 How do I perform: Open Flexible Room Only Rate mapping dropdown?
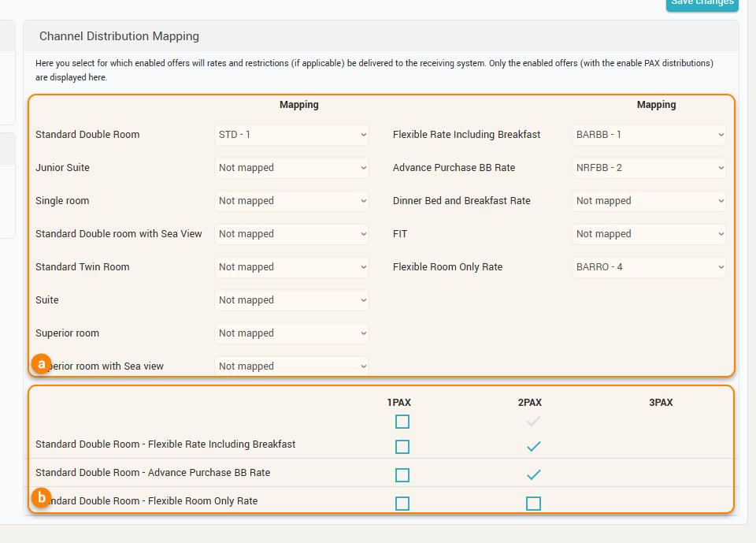click(x=649, y=267)
